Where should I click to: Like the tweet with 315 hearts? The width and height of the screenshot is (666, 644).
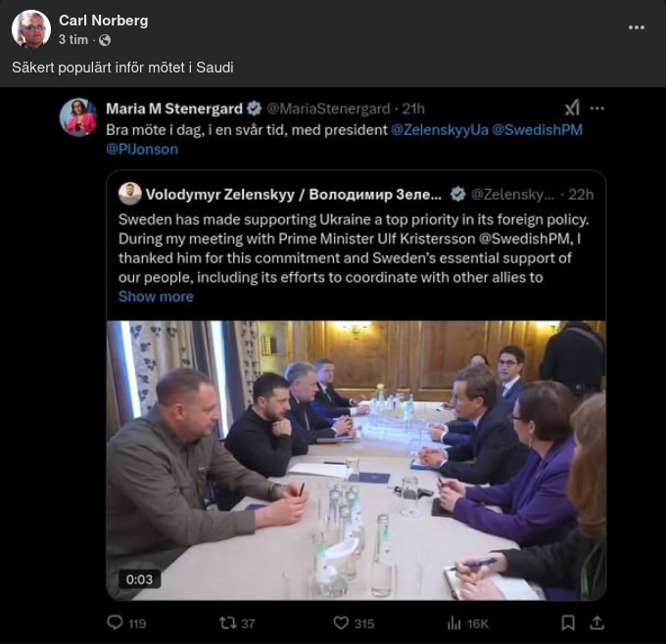341,622
